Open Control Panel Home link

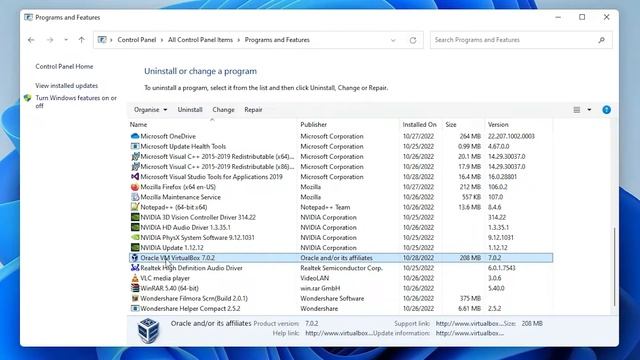tap(64, 67)
